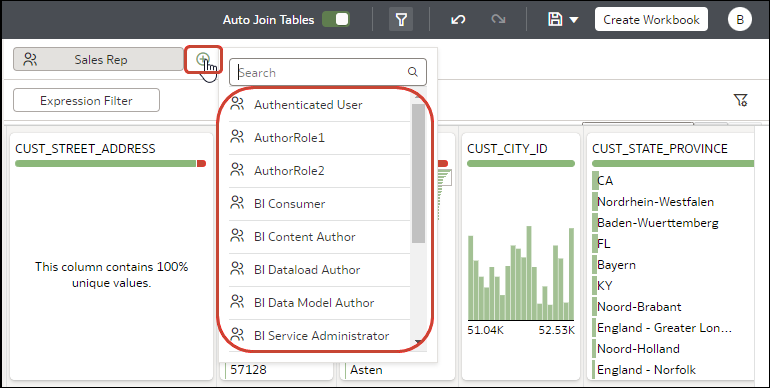Click the role list scrollbar thumb
This screenshot has height=388, width=770.
click(x=418, y=173)
